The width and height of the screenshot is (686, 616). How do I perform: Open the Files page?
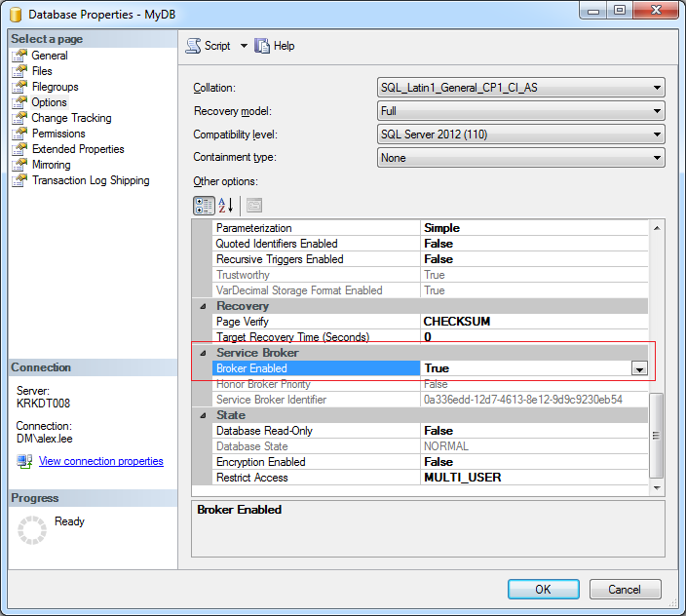click(42, 71)
